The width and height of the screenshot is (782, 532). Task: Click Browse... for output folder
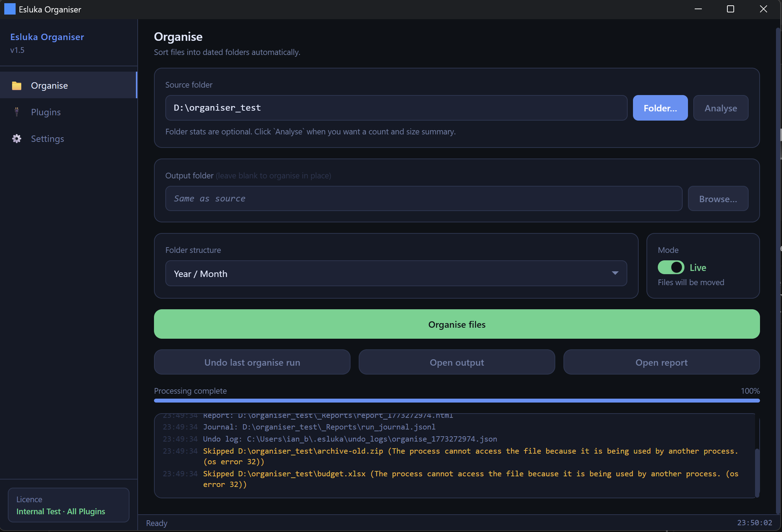(x=718, y=199)
